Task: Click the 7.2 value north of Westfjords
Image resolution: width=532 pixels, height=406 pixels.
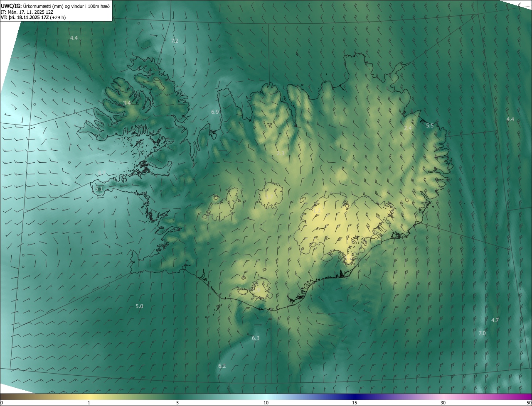Action: pos(175,41)
